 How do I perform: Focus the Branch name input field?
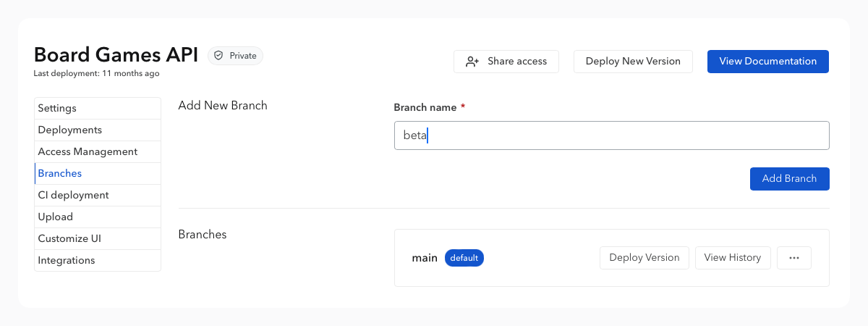611,135
